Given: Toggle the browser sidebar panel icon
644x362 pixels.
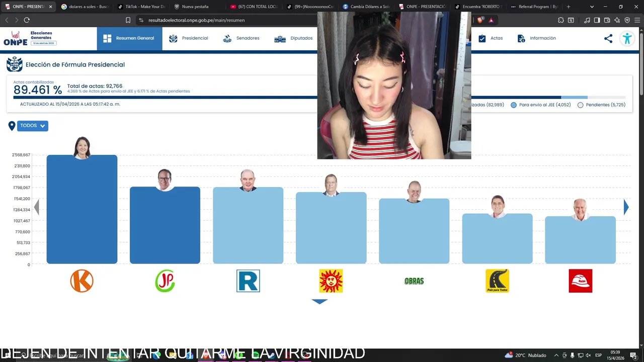Looking at the screenshot, I should tap(597, 20).
